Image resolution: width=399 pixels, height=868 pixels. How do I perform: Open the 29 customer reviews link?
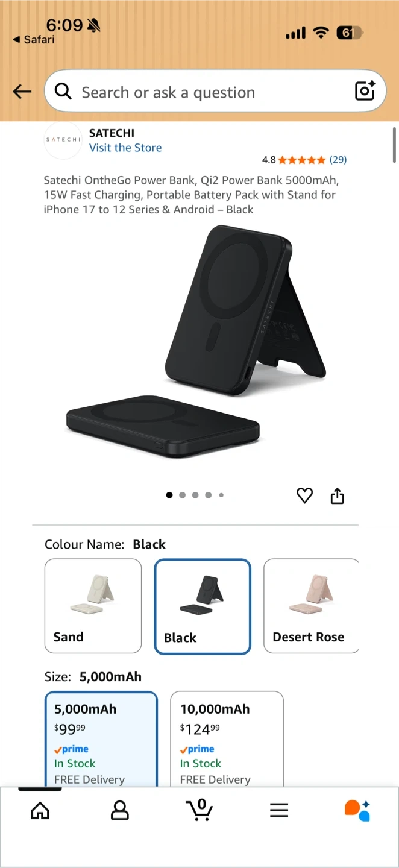pos(338,160)
